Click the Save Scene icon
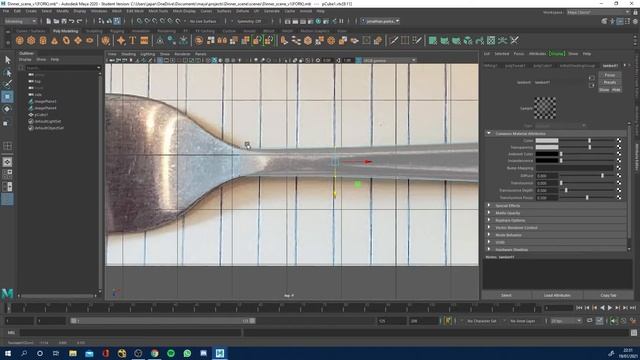The width and height of the screenshot is (640, 360). pos(64,21)
